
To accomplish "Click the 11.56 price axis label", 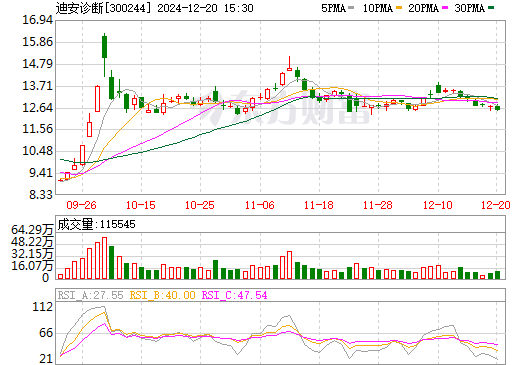I will coord(38,129).
